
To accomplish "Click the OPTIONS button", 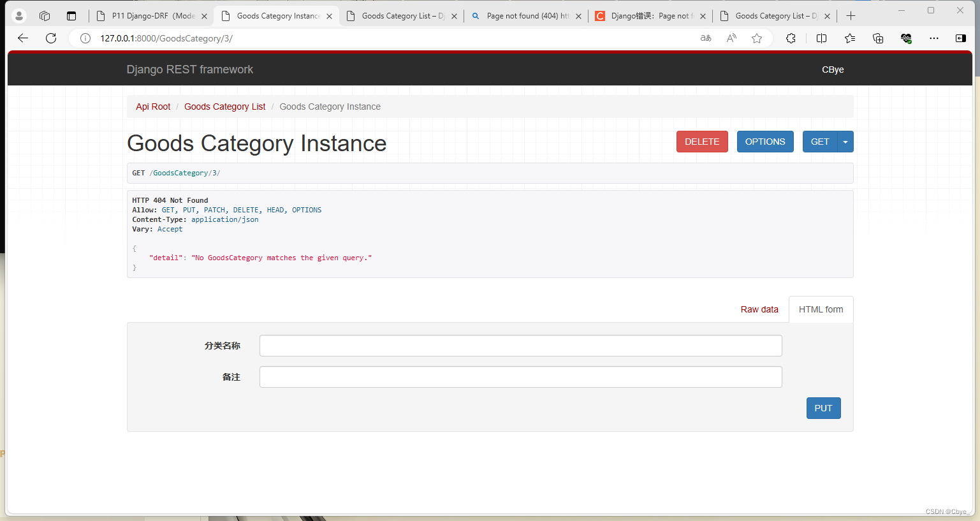I will (765, 142).
